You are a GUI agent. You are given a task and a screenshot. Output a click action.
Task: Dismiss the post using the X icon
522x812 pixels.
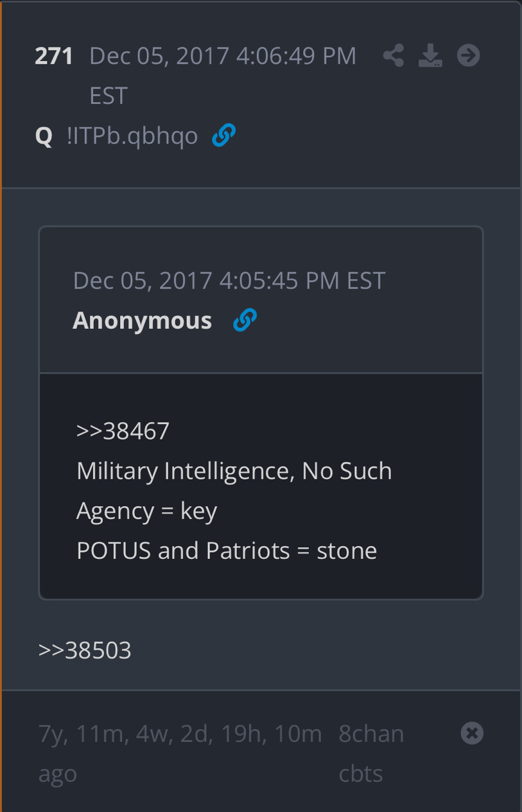472,733
